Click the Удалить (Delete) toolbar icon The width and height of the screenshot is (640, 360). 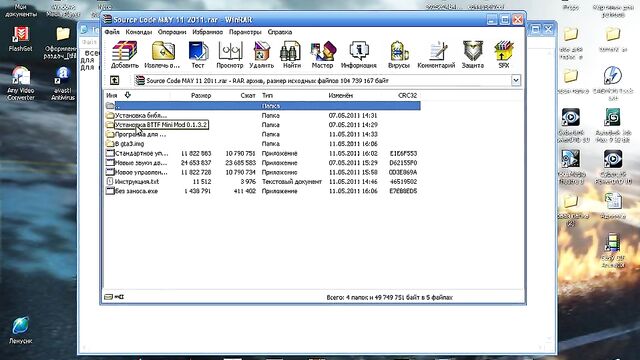click(262, 55)
